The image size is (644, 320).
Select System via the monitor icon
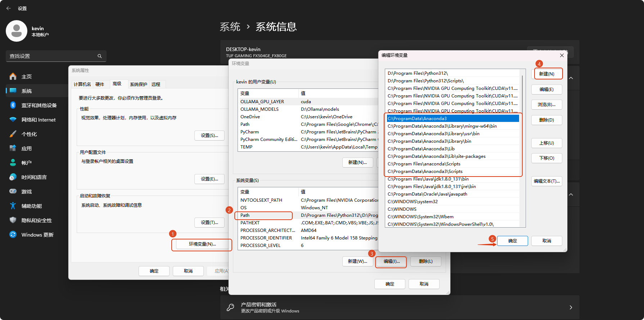13,91
